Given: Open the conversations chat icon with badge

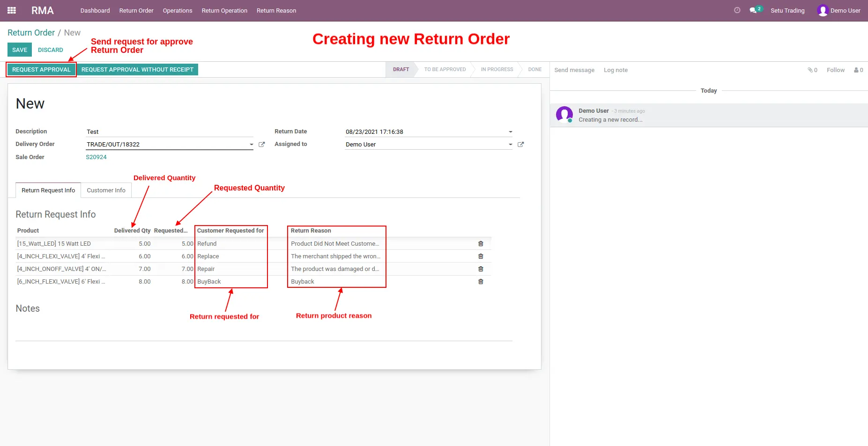Looking at the screenshot, I should pos(755,10).
